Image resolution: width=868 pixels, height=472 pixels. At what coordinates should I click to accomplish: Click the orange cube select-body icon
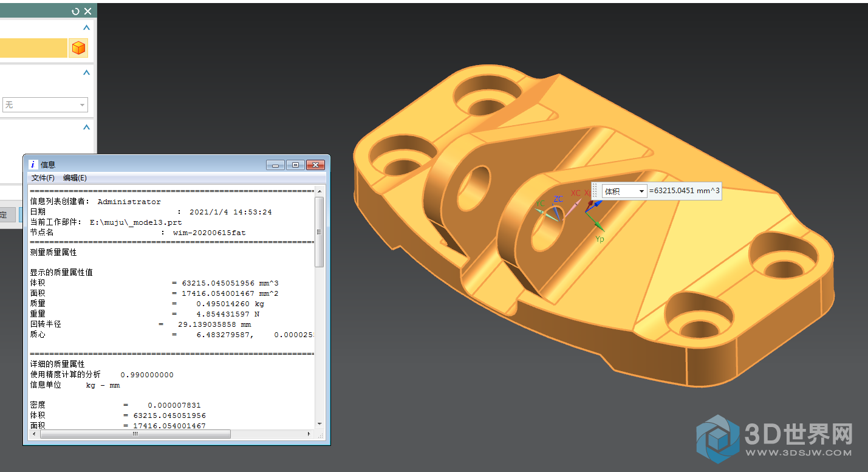click(78, 48)
